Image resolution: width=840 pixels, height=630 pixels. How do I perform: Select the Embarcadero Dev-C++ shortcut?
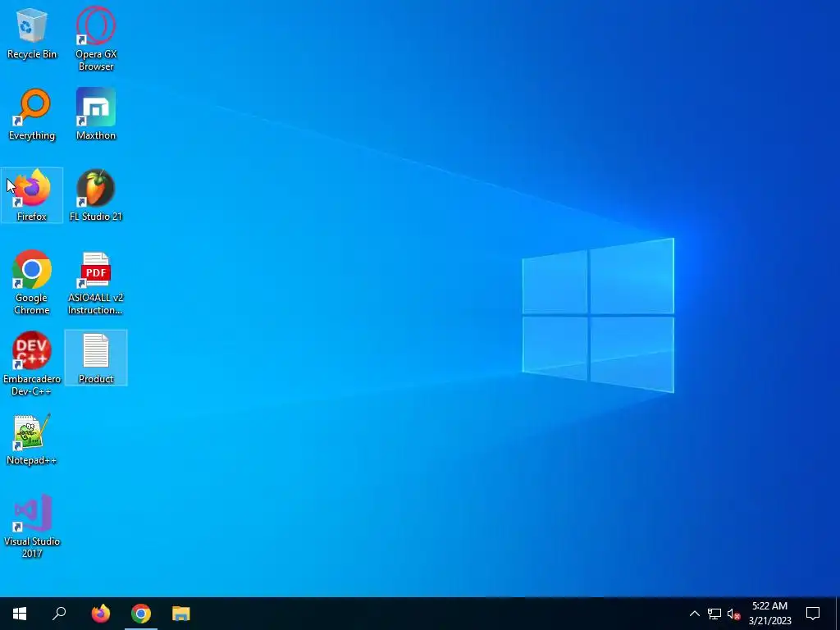[x=32, y=363]
